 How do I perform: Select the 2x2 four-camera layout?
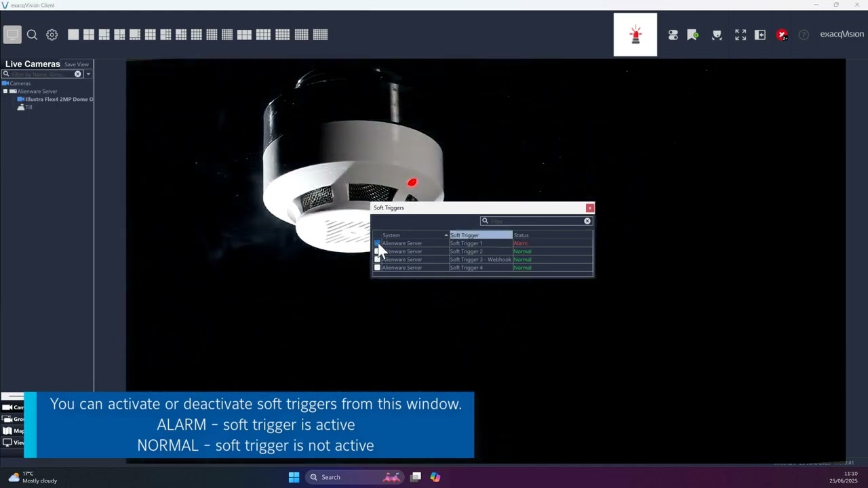tap(89, 35)
